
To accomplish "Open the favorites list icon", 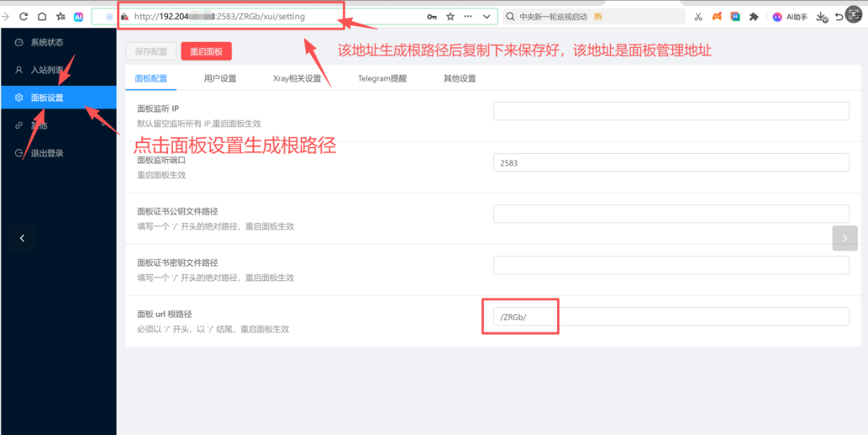I will pos(60,16).
